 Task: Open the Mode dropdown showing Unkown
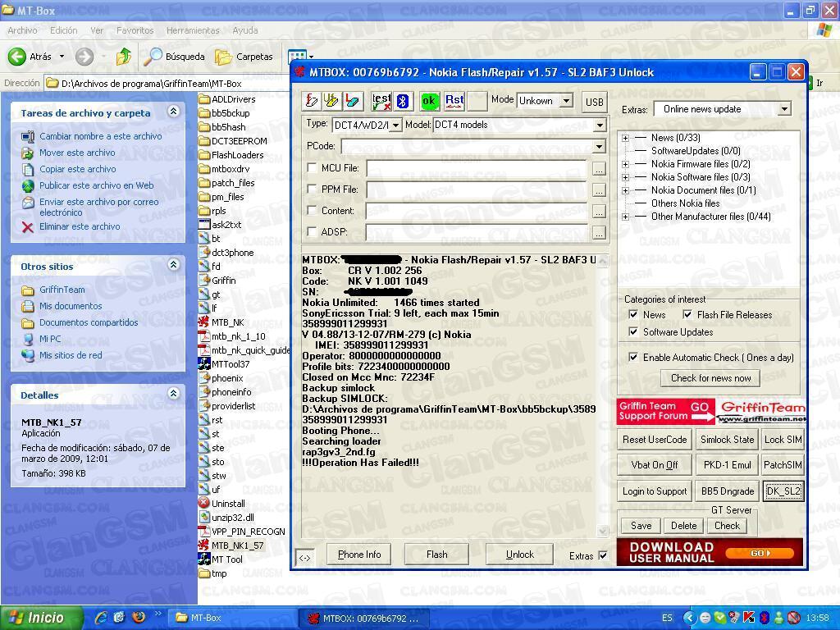pyautogui.click(x=566, y=101)
